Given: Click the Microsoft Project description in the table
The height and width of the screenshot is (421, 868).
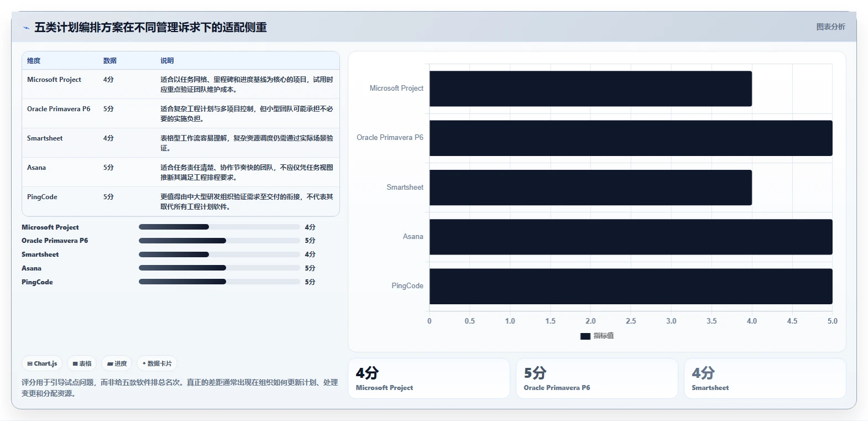Looking at the screenshot, I should coord(247,85).
